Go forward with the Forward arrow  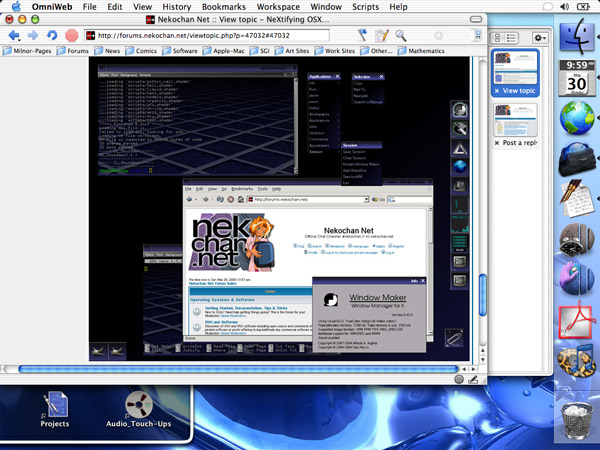[x=33, y=36]
